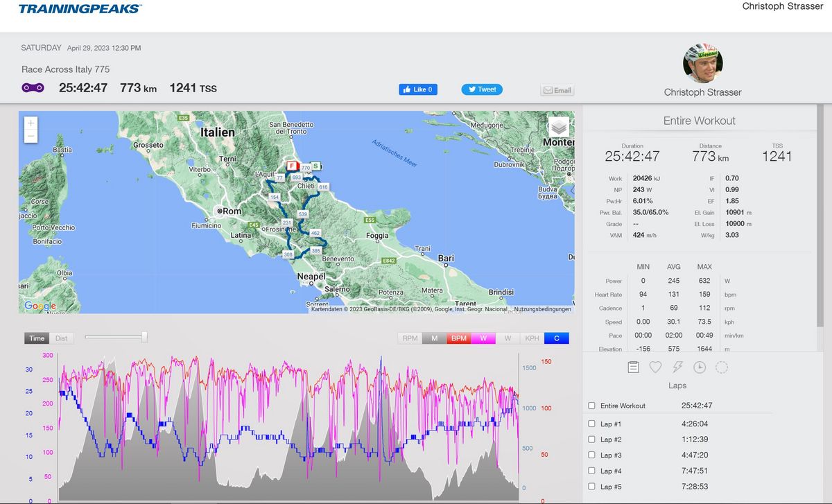Screen dimensions: 832x504
Task: Switch chart axis to Dist
Action: click(62, 338)
